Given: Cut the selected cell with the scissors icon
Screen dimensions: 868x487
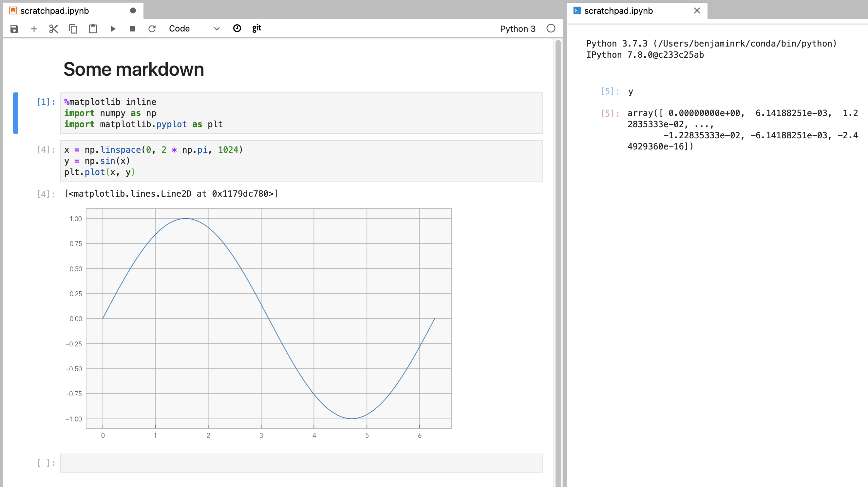Looking at the screenshot, I should [54, 29].
